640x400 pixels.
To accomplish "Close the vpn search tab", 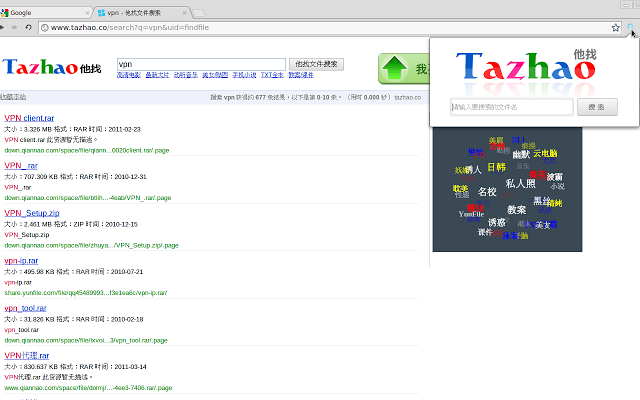I will coord(184,13).
